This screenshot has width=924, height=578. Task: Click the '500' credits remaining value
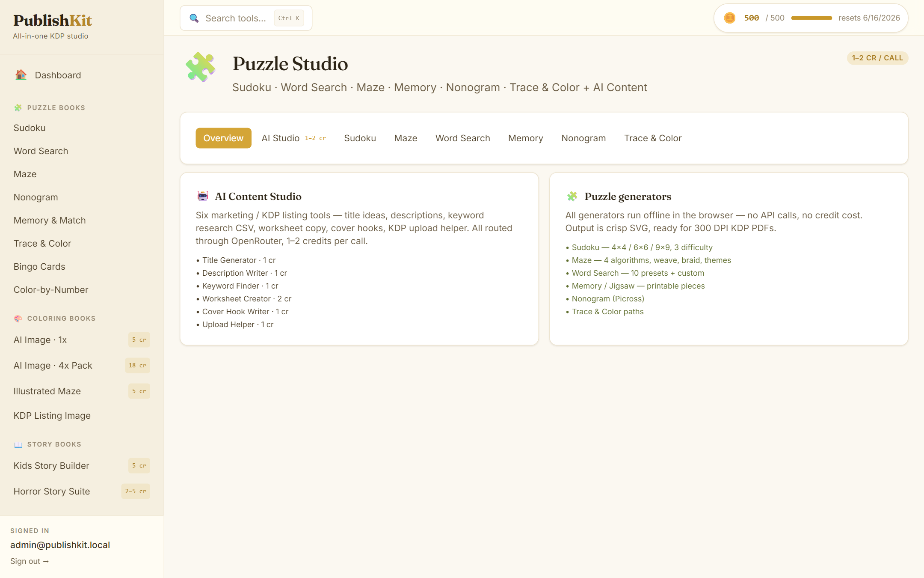click(x=752, y=18)
